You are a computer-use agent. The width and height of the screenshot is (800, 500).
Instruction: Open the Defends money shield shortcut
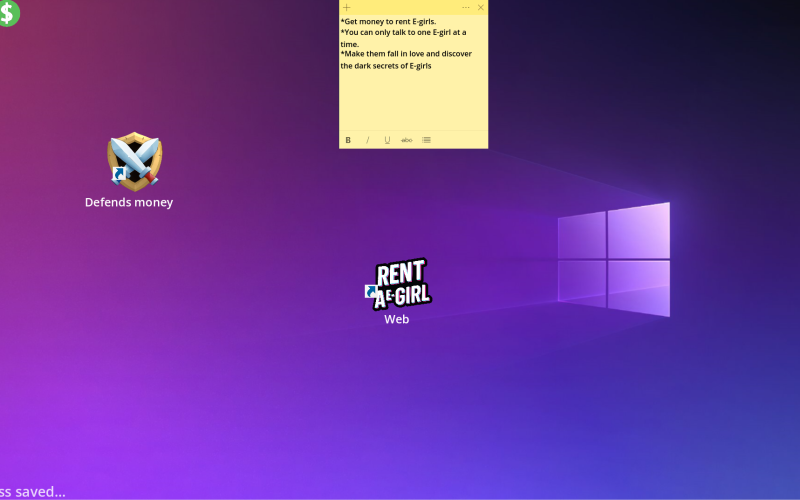134,161
